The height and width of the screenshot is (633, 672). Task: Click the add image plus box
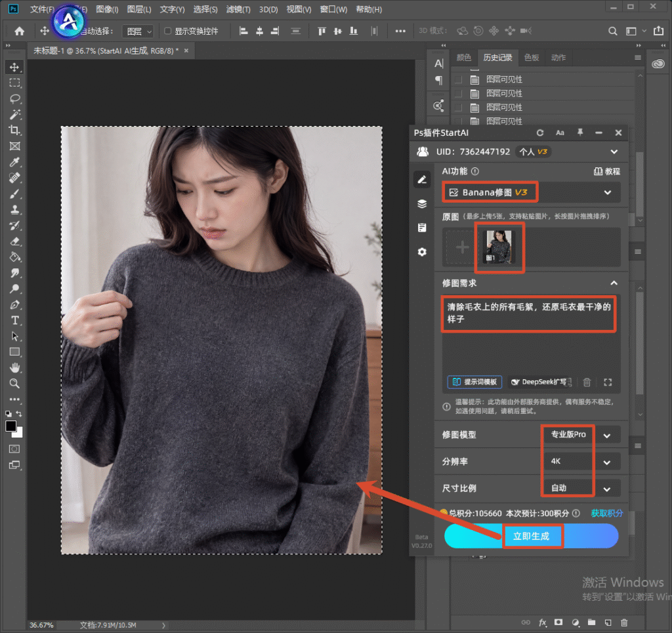[462, 247]
